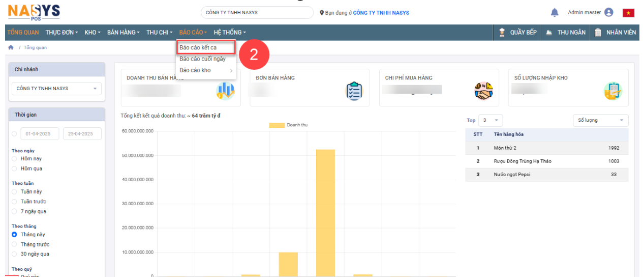Open Thu Ngân cashier screen
The width and height of the screenshot is (644, 279).
click(565, 32)
